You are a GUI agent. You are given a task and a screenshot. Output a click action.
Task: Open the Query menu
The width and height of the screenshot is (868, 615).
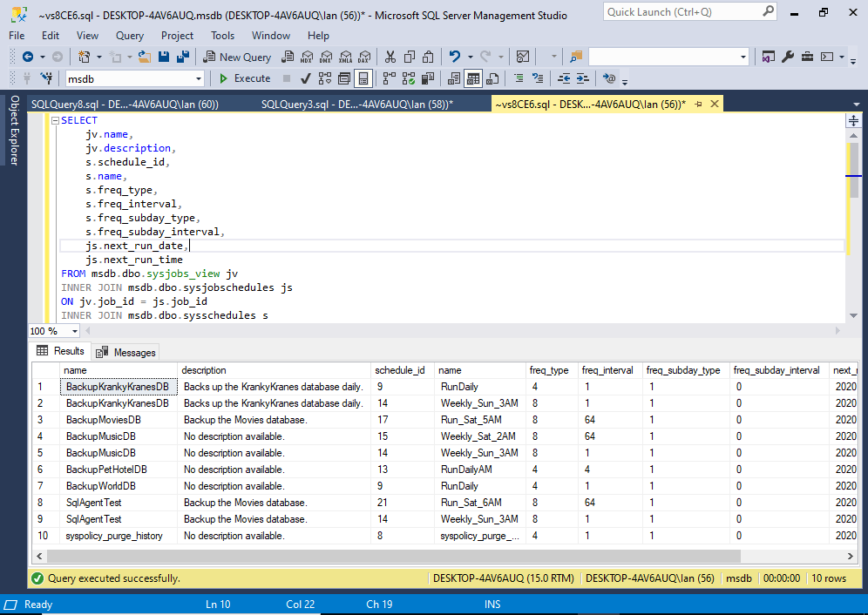pos(129,36)
